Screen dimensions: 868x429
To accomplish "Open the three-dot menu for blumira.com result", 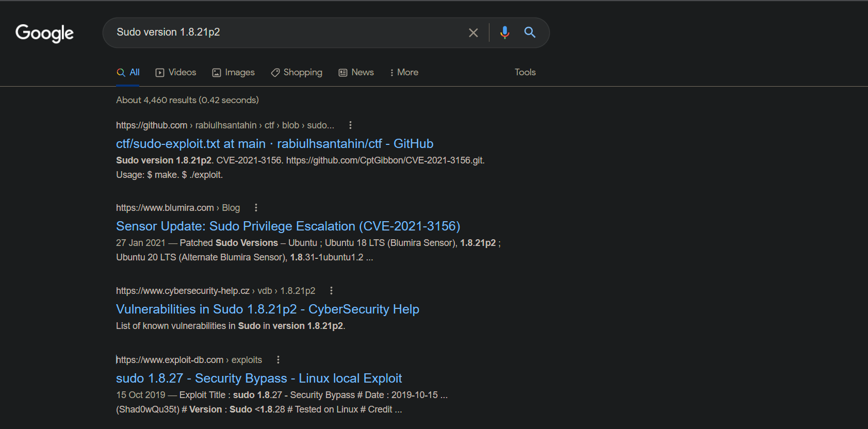I will click(x=256, y=208).
